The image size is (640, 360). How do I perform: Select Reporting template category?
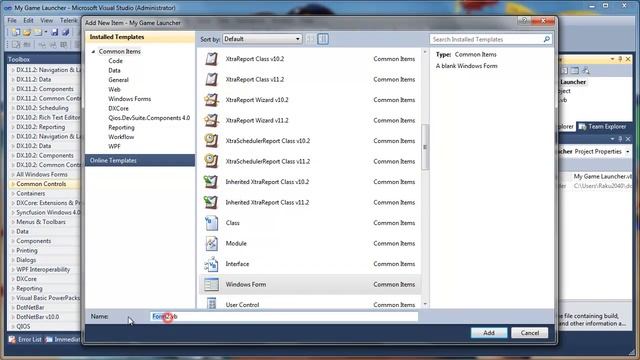click(121, 127)
